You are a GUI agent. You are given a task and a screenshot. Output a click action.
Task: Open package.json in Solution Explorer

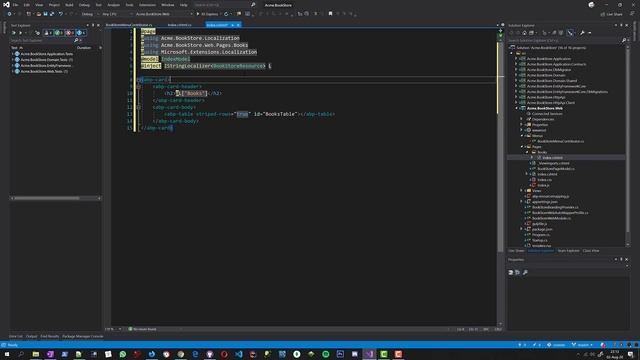point(542,229)
